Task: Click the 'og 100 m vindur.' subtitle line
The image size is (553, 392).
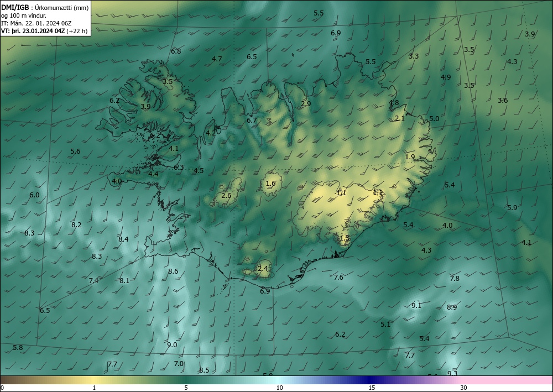Action: [24, 15]
